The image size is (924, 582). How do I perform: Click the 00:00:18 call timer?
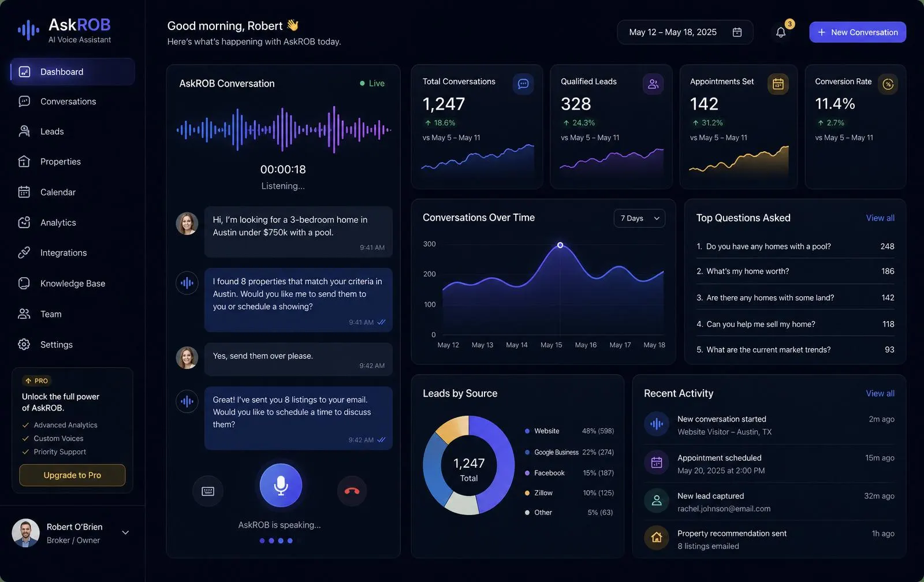[283, 169]
